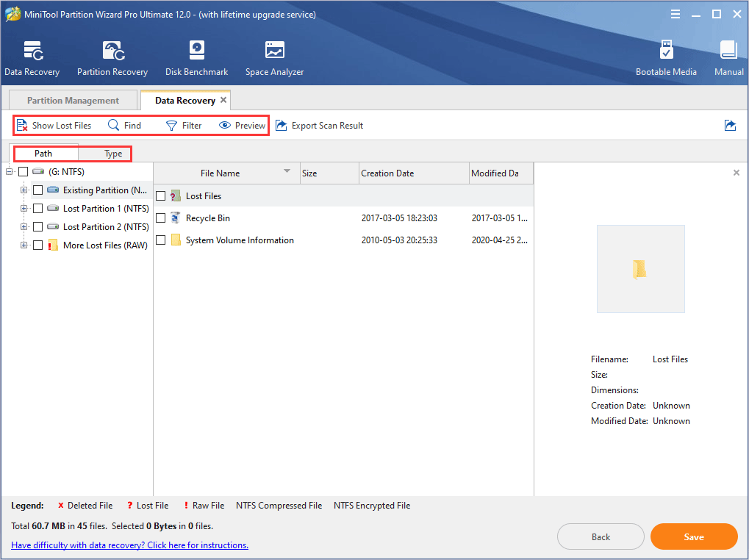Open the data recovery instructions link
This screenshot has width=749, height=560.
click(x=130, y=545)
